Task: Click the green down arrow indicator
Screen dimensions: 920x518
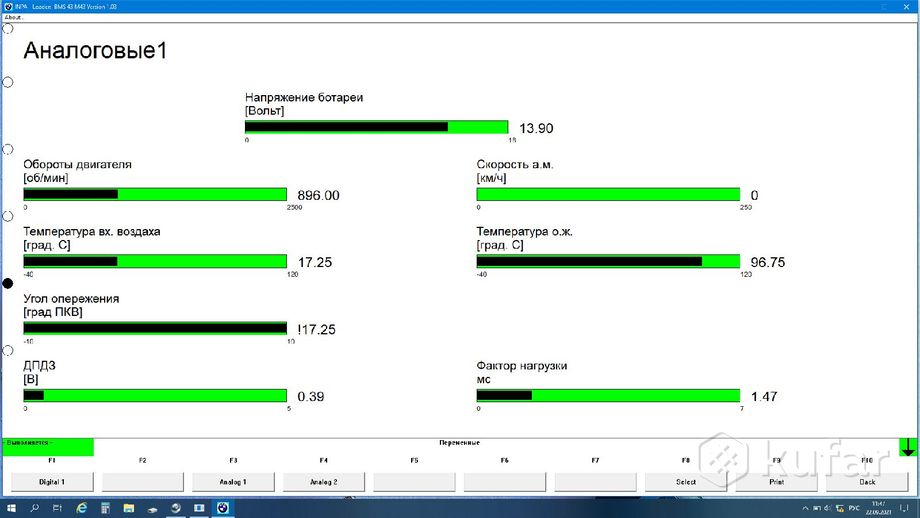Action: 907,447
